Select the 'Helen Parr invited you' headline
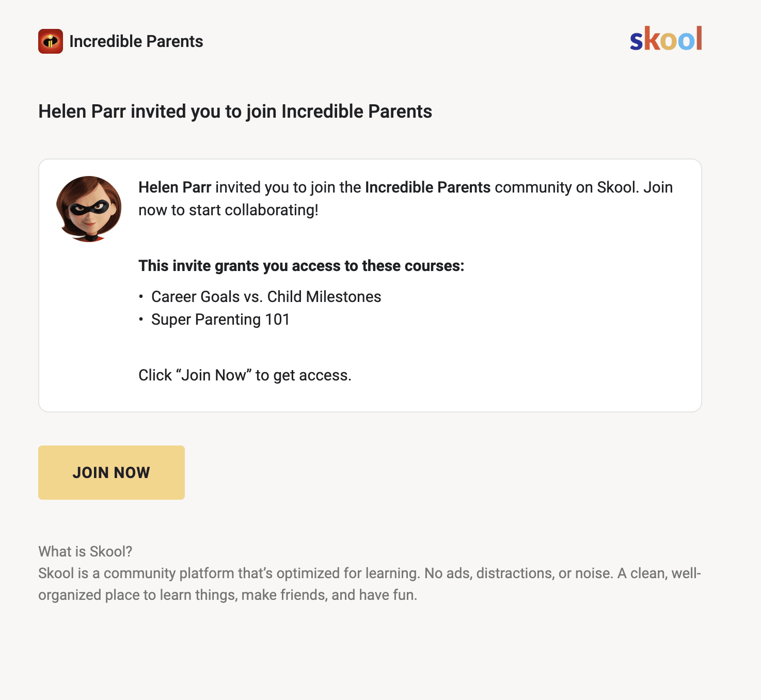Image resolution: width=761 pixels, height=700 pixels. pyautogui.click(x=235, y=112)
